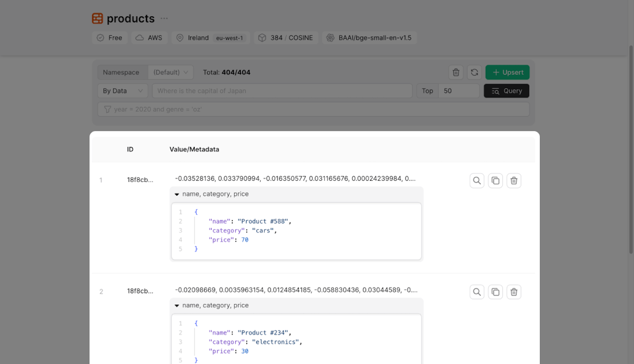Focus the query data text field

[x=282, y=91]
